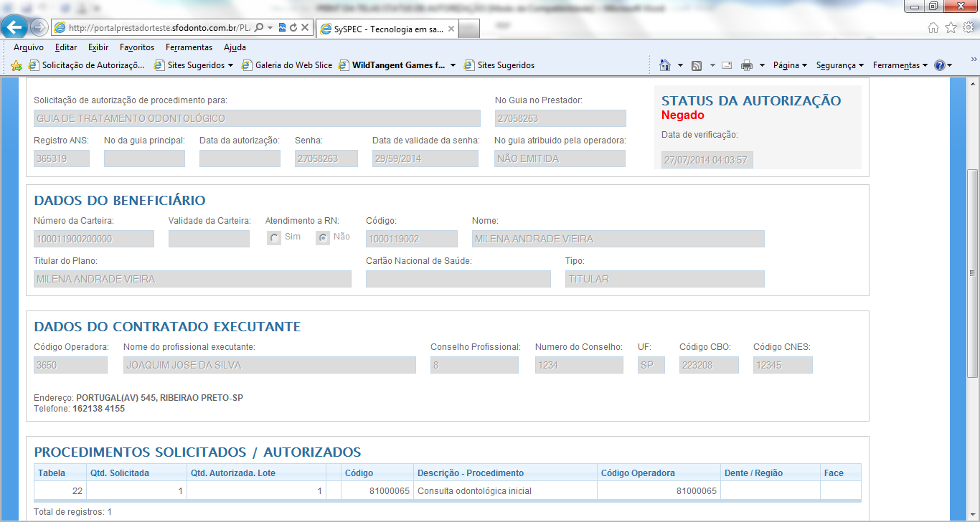
Task: Click the Home icon at top right
Action: [x=933, y=27]
